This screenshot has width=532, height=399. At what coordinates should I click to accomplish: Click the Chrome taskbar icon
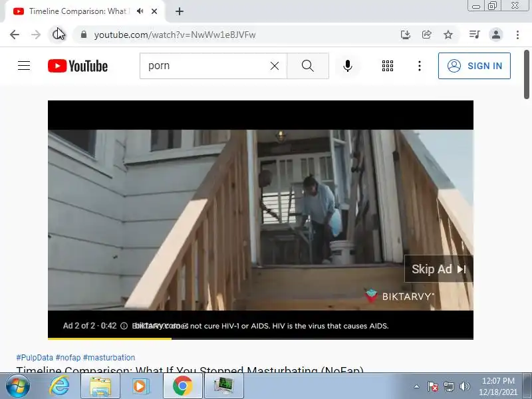point(182,386)
